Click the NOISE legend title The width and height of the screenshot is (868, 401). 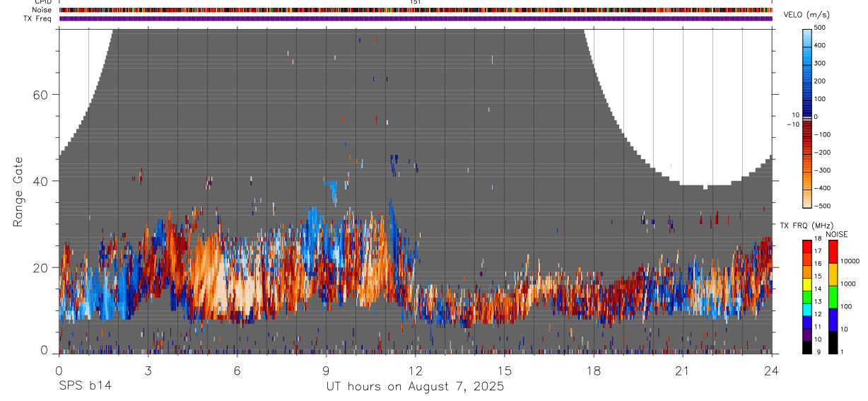pyautogui.click(x=837, y=235)
